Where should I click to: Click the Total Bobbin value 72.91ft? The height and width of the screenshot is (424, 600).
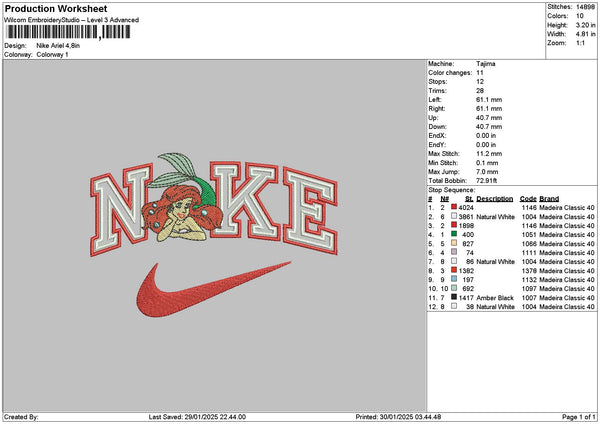tap(486, 181)
